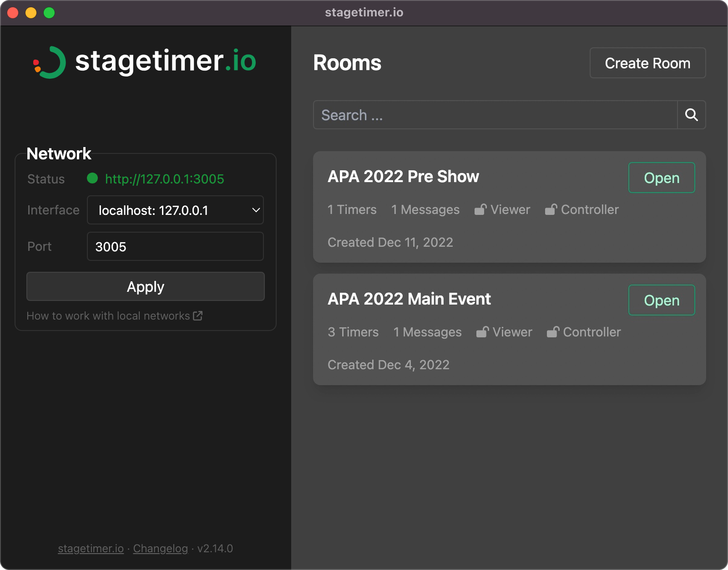
Task: Select the Interface combo box showing 127.0.0.1
Action: (175, 210)
